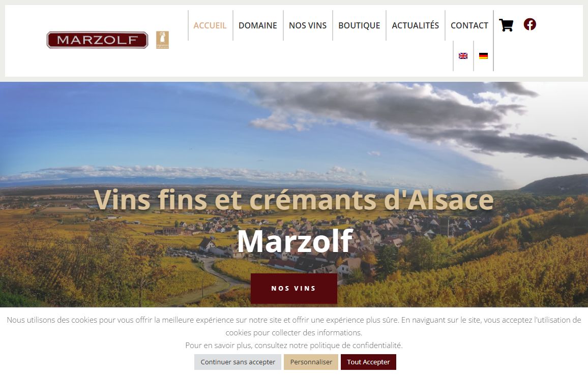Open the Boutique menu item
Viewport: 588px width, 376px height.
click(x=359, y=25)
